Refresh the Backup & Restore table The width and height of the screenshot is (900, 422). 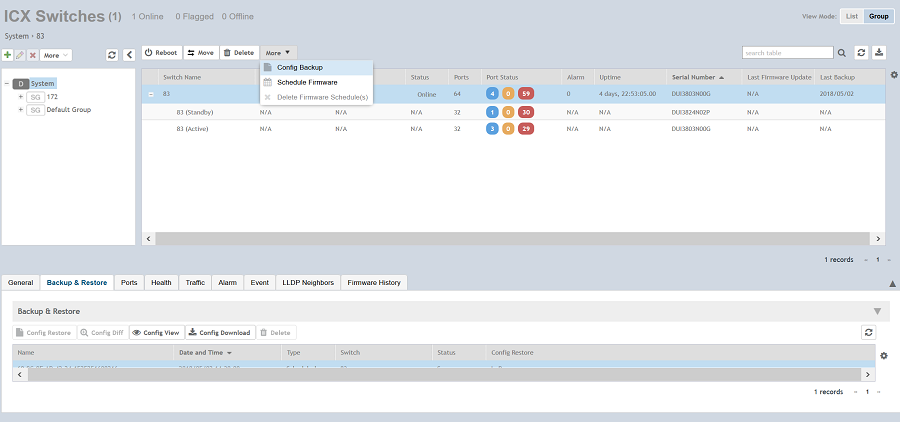point(868,332)
